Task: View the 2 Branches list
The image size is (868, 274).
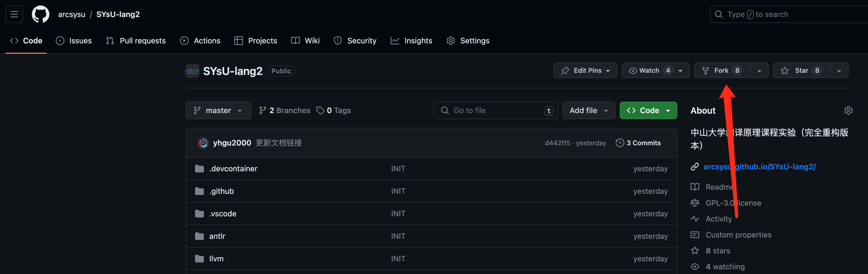Action: 284,111
